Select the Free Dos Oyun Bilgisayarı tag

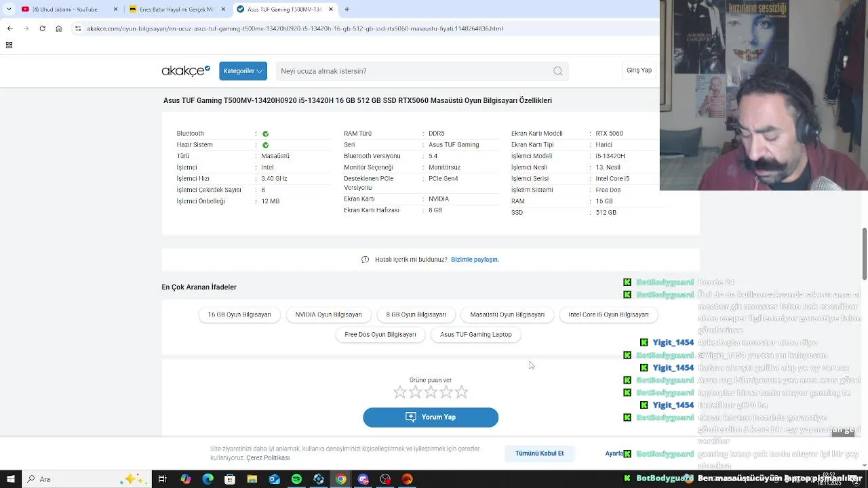[380, 334]
